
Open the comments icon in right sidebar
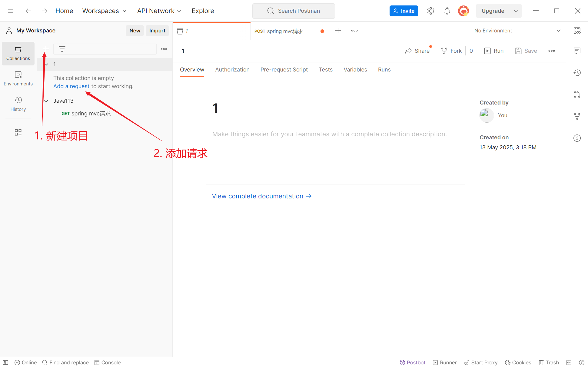577,51
